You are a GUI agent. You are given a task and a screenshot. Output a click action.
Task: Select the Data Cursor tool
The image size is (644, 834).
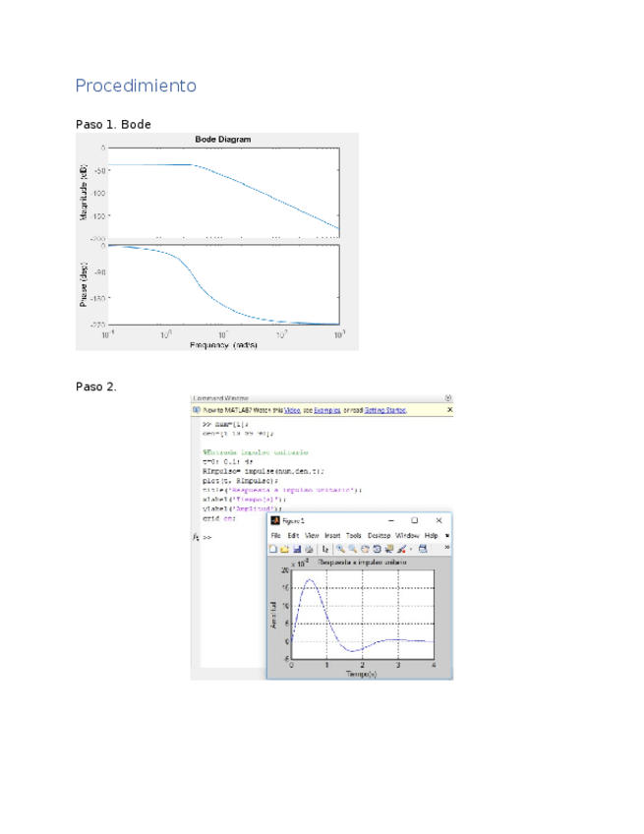388,548
